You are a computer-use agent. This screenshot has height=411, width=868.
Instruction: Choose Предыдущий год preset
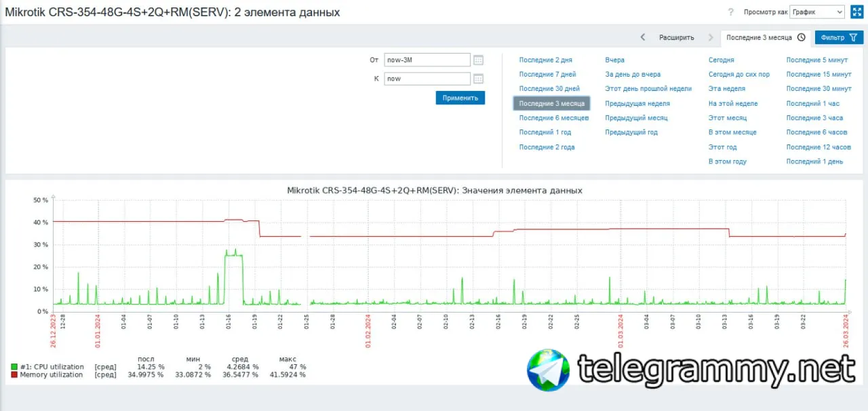(x=631, y=132)
